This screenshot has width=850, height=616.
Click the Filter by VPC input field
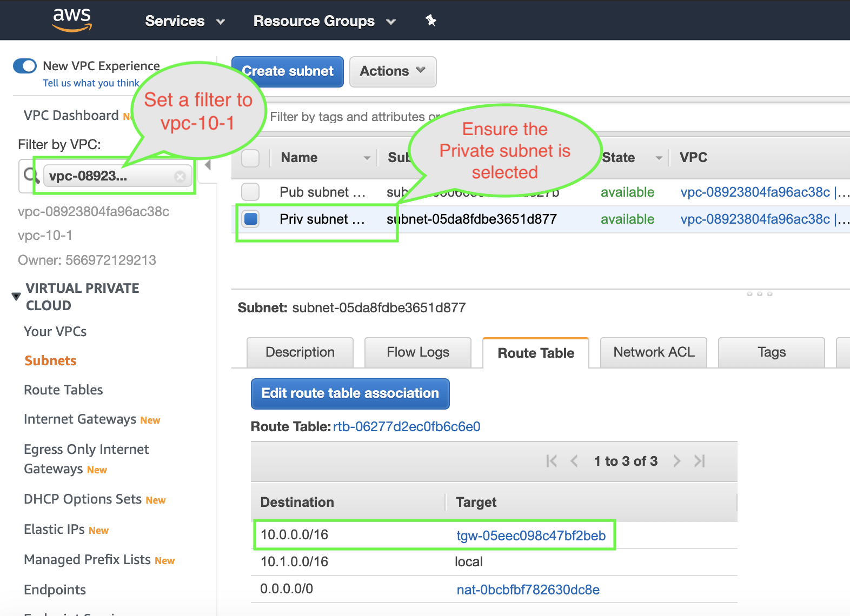click(x=108, y=176)
